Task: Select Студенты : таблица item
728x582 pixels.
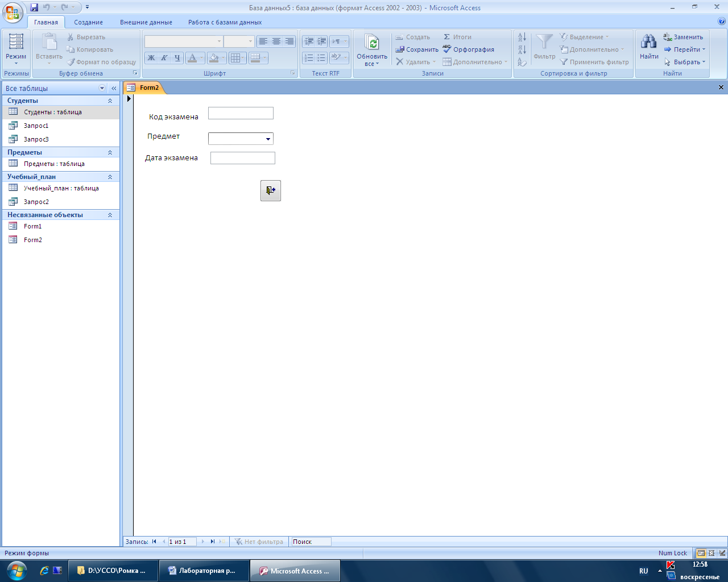Action: [61, 112]
